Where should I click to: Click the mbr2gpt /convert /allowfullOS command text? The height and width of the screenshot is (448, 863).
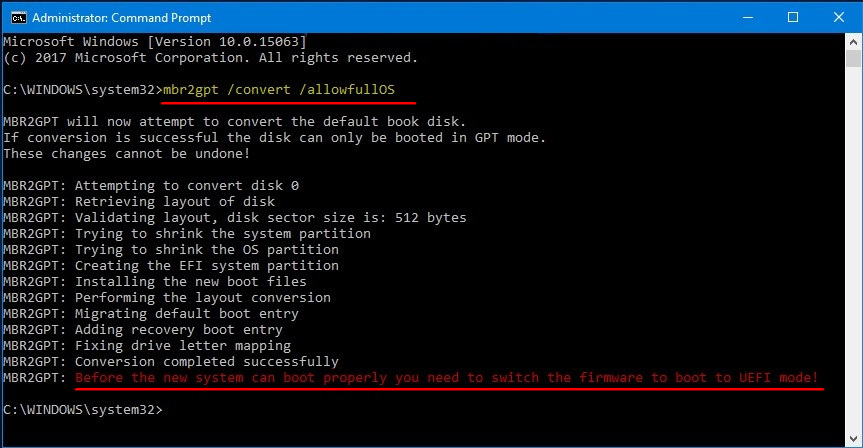279,90
